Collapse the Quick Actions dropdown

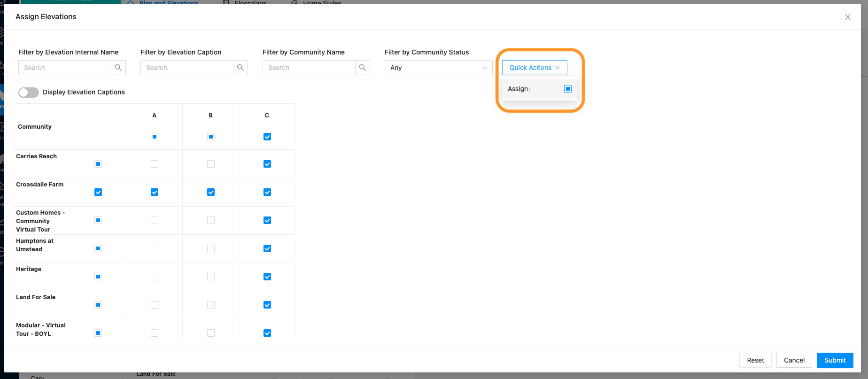click(535, 68)
